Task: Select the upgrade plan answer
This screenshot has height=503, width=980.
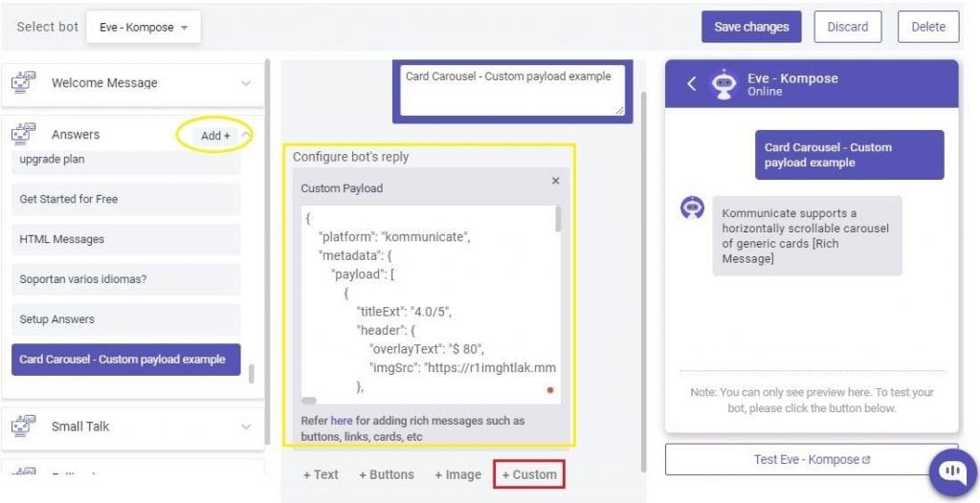Action: point(125,160)
